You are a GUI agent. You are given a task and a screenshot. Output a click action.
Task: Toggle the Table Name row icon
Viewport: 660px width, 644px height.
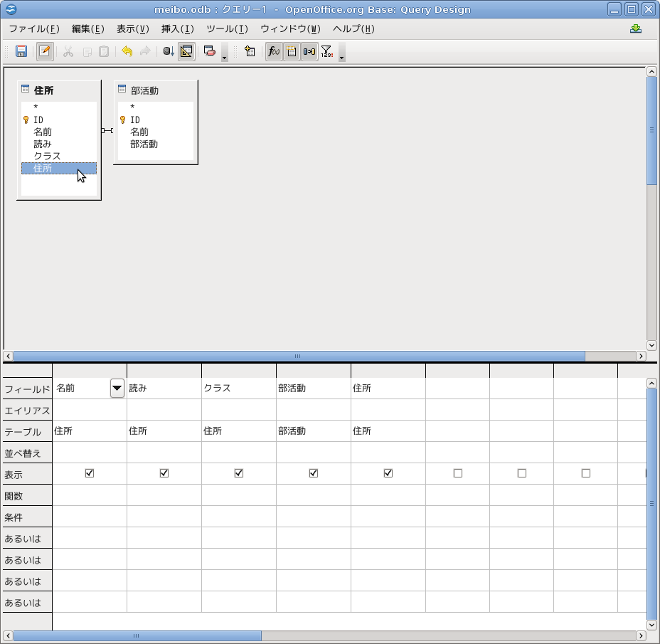tap(292, 51)
